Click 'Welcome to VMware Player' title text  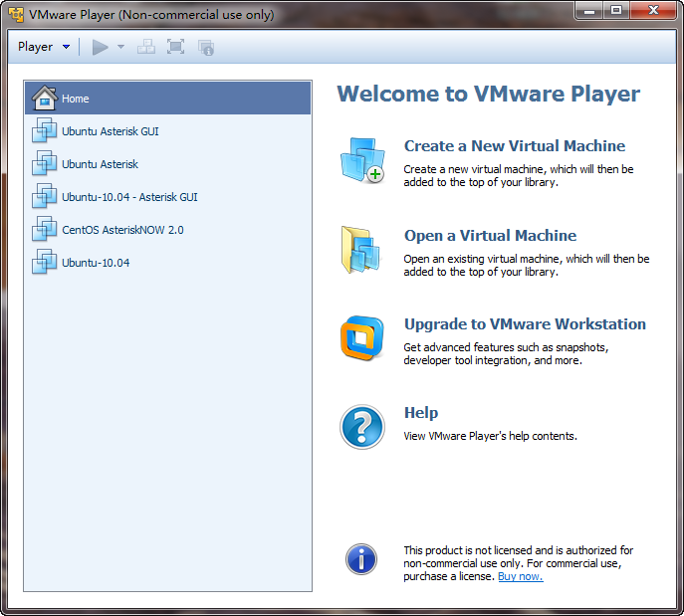click(489, 95)
